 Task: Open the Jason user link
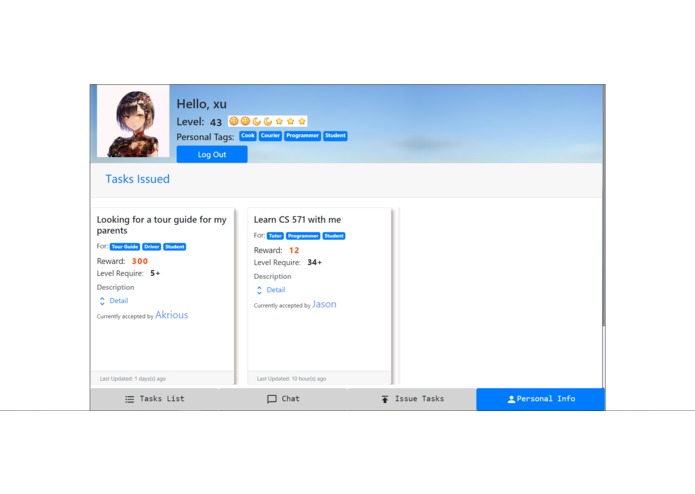324,304
